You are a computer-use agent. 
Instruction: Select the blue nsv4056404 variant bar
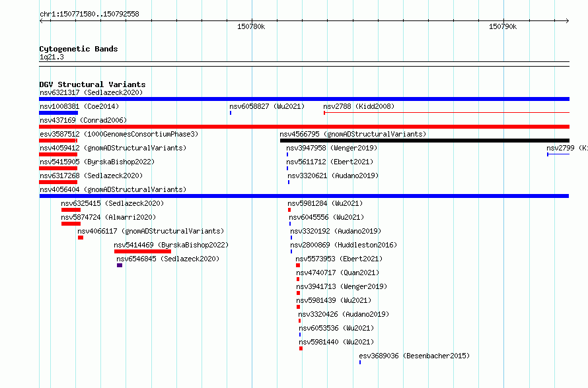pos(304,196)
